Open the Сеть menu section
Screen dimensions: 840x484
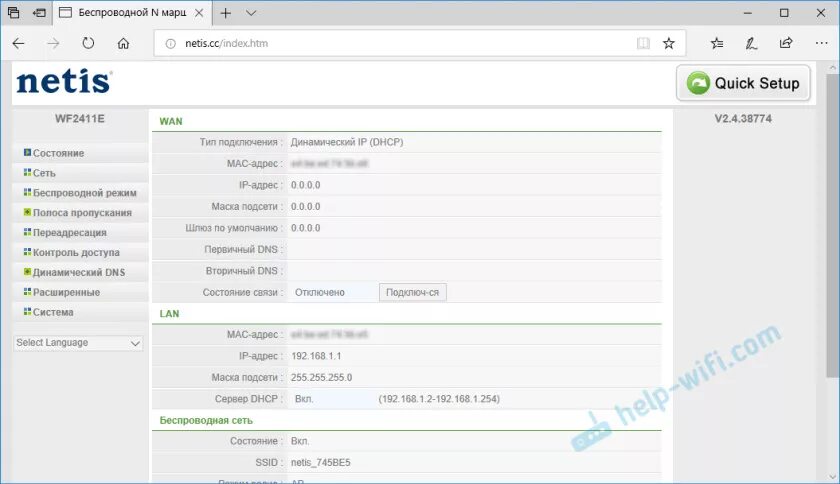click(44, 173)
